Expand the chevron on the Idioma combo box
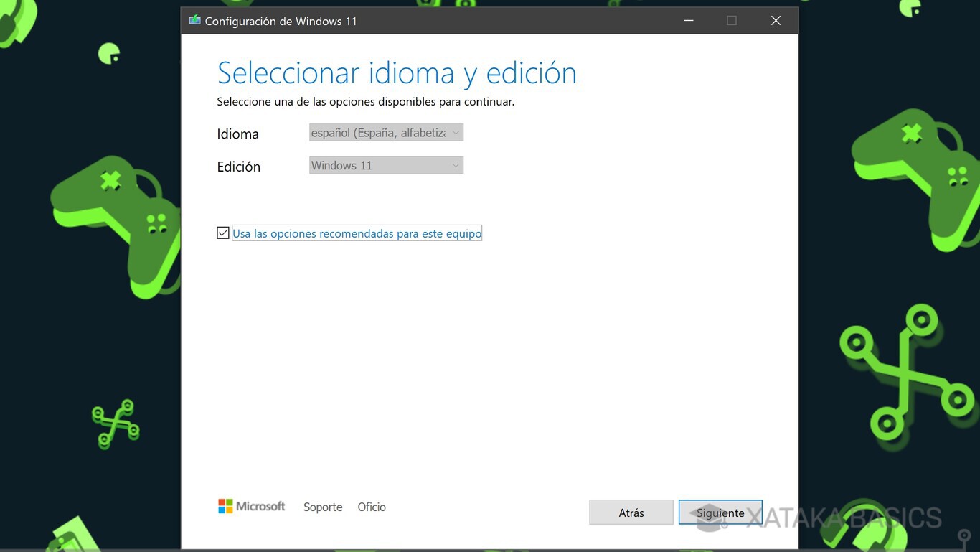This screenshot has height=552, width=980. pos(456,132)
